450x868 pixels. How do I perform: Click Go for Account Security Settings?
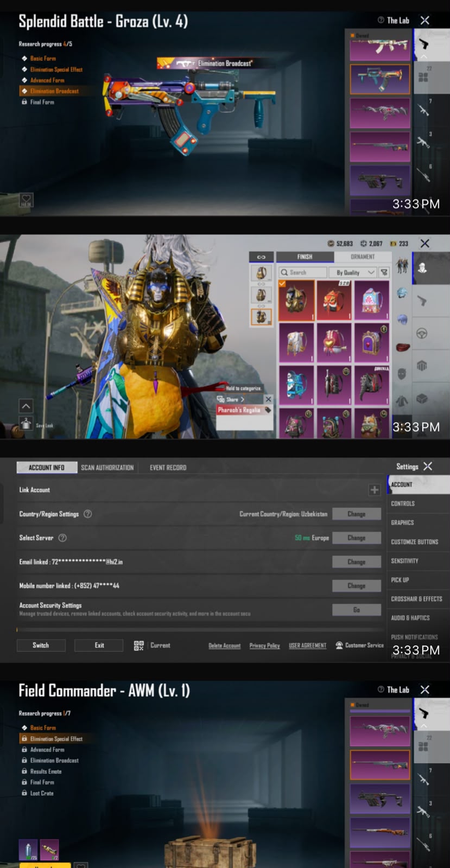(x=357, y=610)
